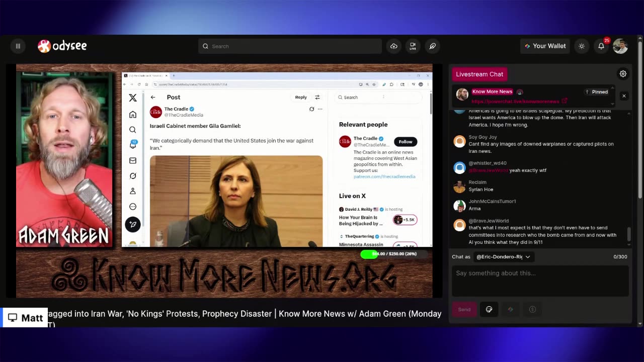Open Your Wallet button
The image size is (644, 362).
click(x=545, y=46)
